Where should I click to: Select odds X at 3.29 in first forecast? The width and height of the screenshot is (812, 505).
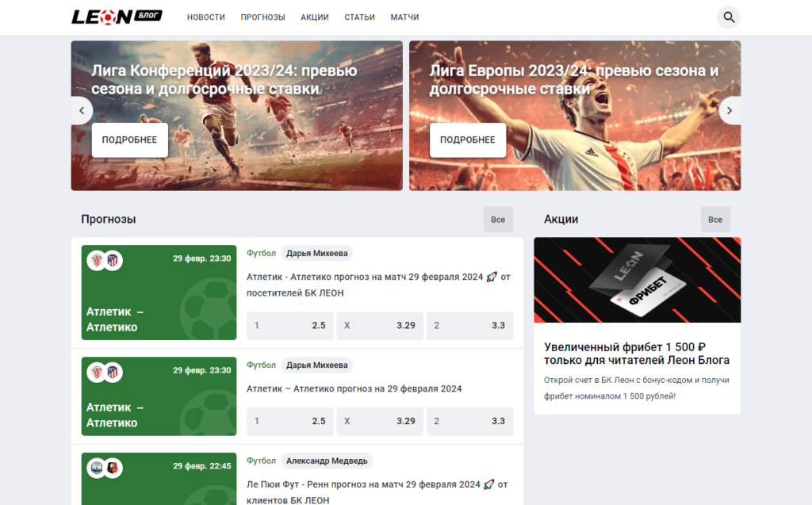[x=380, y=325]
